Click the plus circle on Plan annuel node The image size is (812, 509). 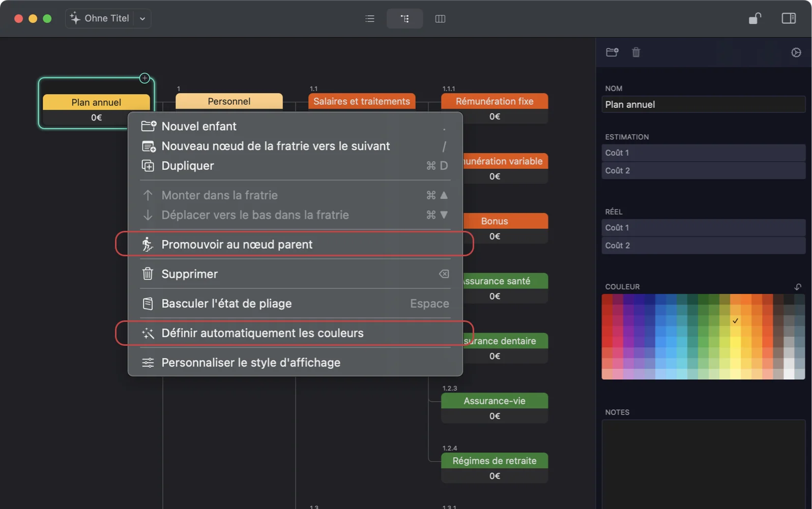click(x=145, y=78)
